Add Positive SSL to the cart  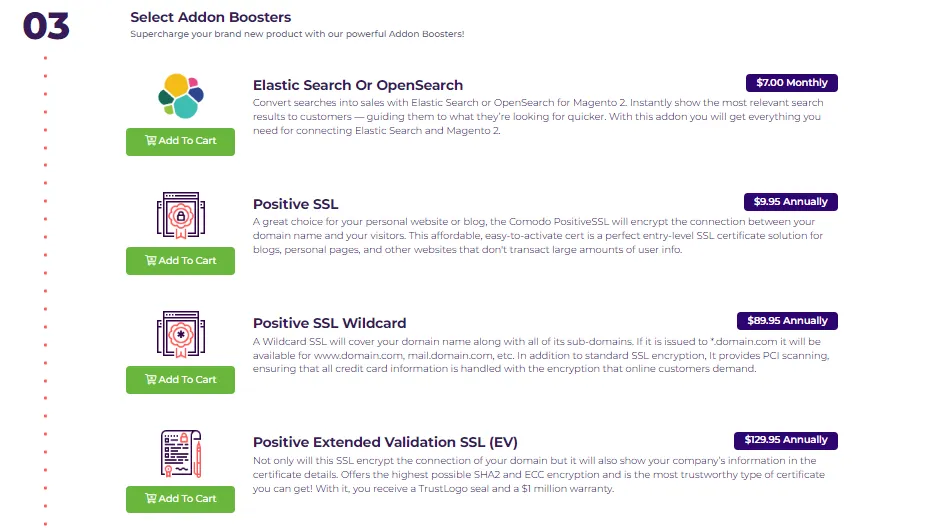point(180,261)
